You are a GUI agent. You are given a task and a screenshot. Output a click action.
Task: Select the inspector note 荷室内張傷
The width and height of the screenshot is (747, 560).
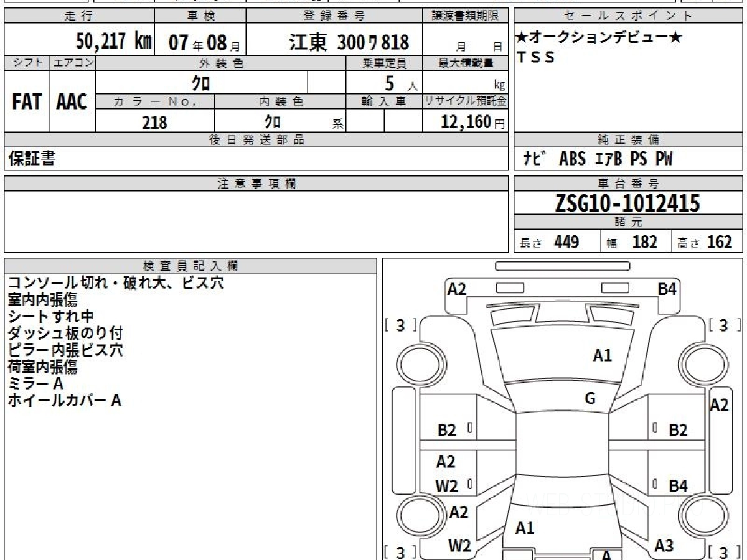pyautogui.click(x=42, y=367)
